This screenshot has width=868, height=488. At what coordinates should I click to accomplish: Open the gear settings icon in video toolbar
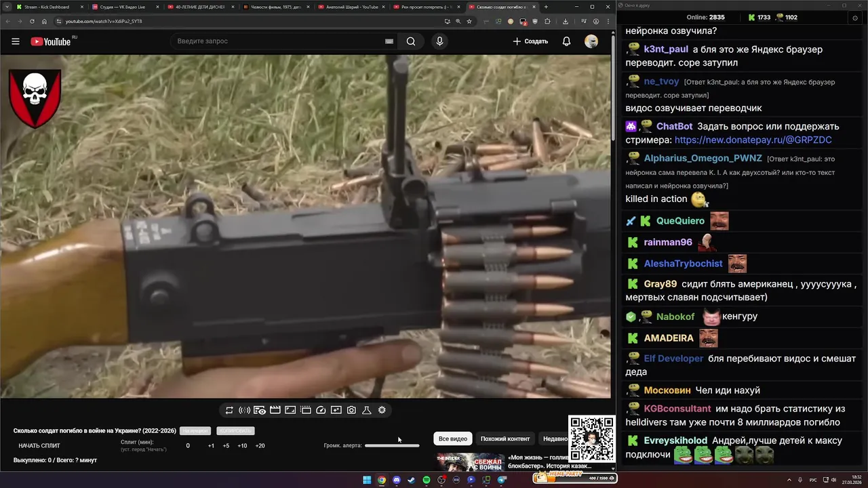[382, 410]
